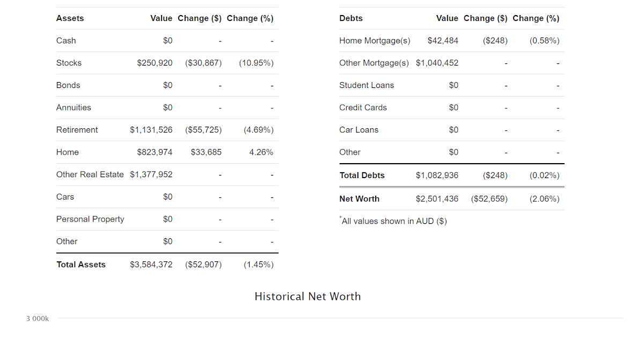Click the Debts column header

(351, 18)
